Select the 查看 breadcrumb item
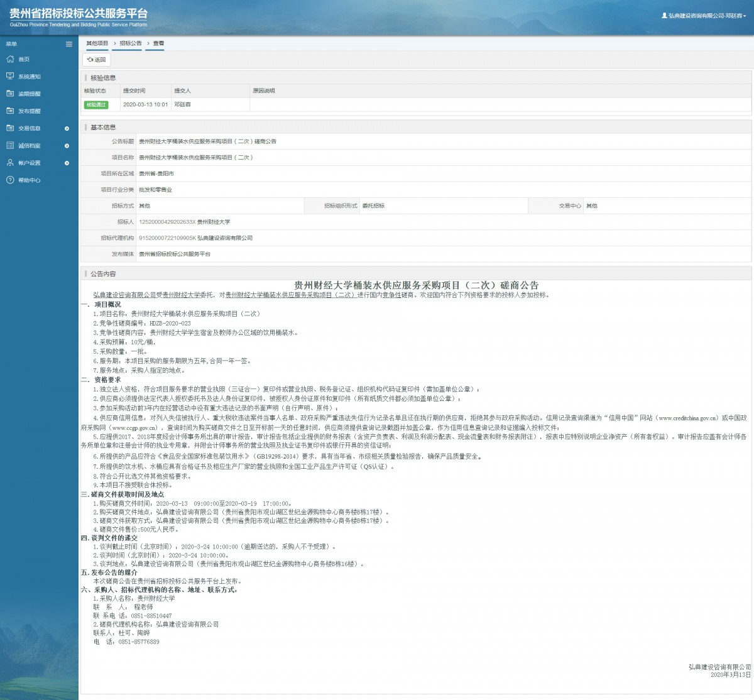The height and width of the screenshot is (700, 754). (x=158, y=43)
